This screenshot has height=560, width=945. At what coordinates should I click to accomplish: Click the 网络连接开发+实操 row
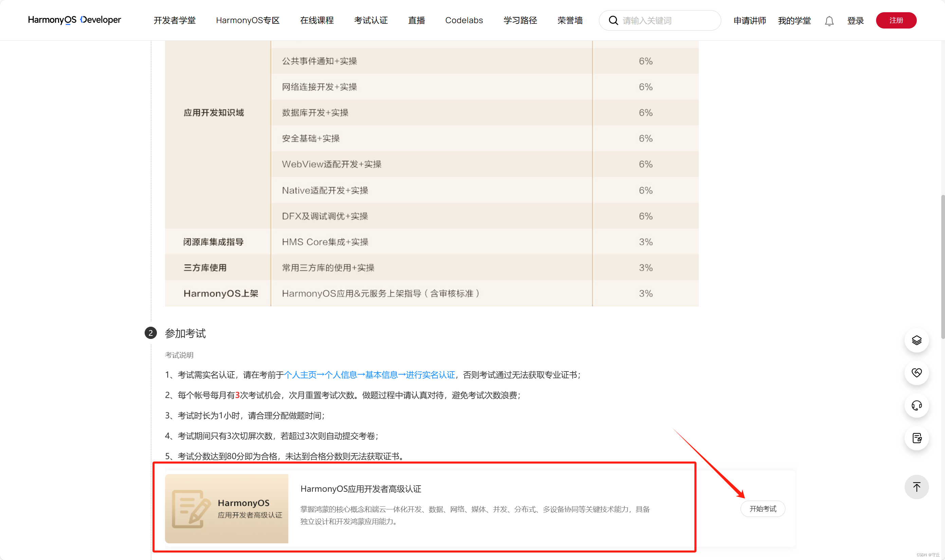click(x=432, y=87)
